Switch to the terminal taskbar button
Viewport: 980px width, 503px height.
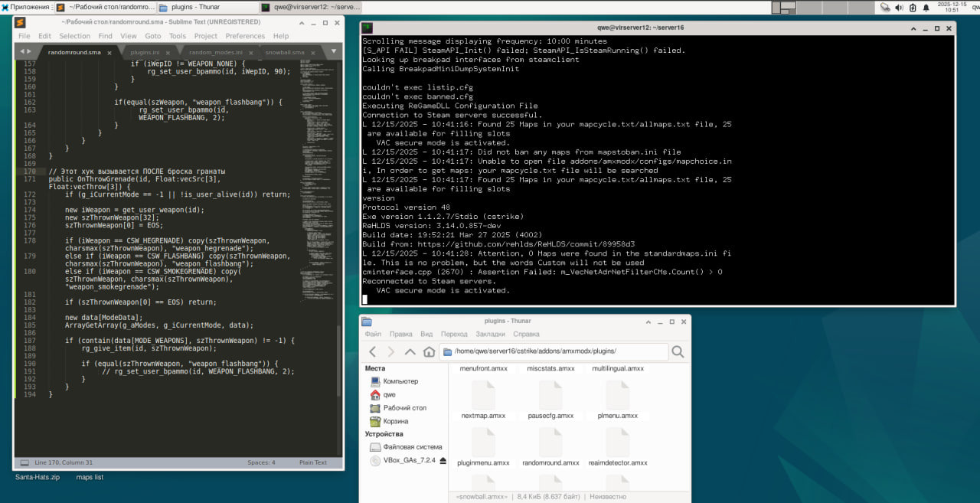pyautogui.click(x=310, y=7)
